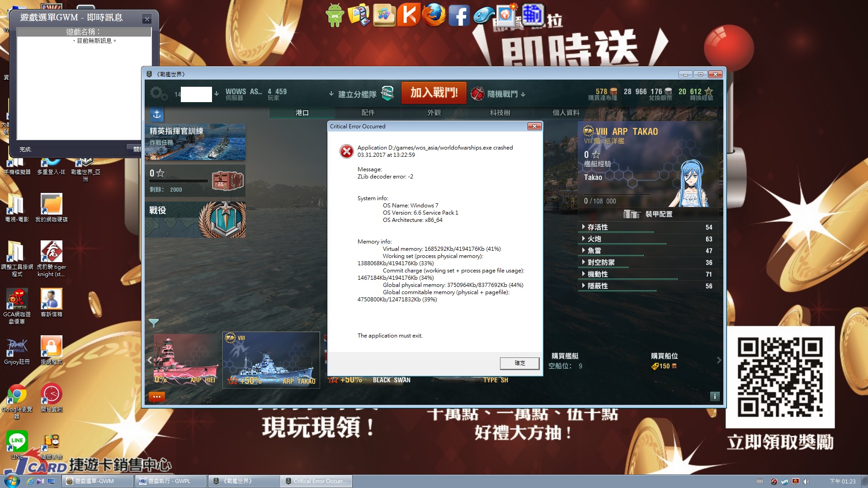Viewport: 868px width, 488px height.
Task: Click the Google Chrome desktop shortcut
Action: coord(17,394)
